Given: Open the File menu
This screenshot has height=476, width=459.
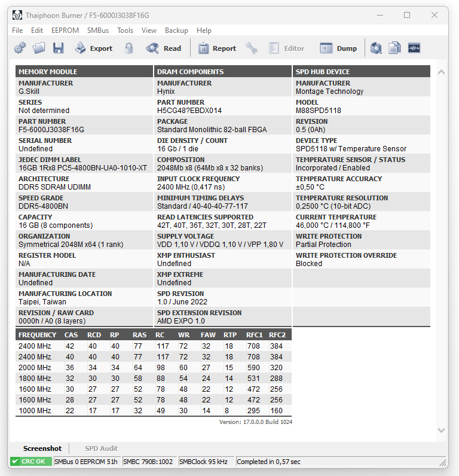Looking at the screenshot, I should coord(17,30).
